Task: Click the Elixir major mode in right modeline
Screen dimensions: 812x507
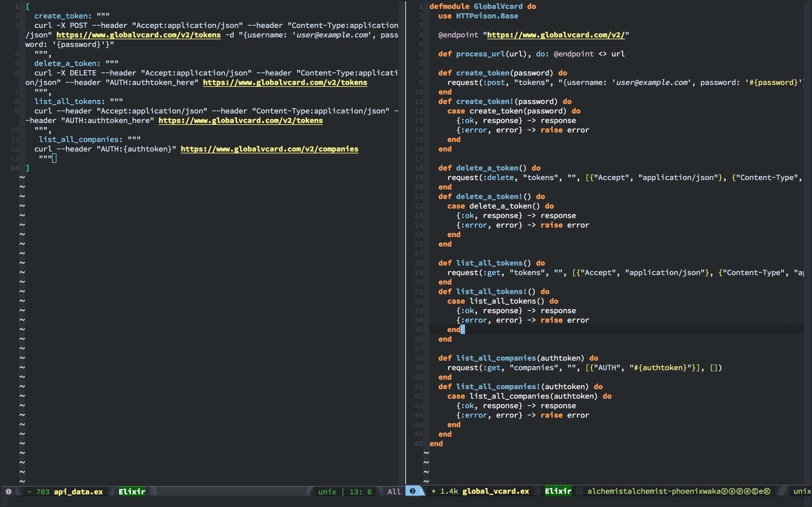Action: 558,491
